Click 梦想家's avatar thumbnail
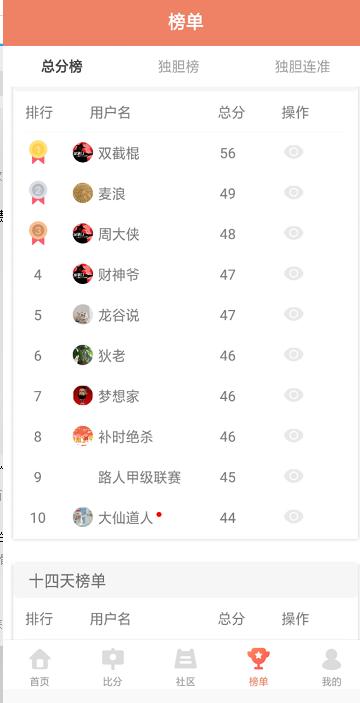Viewport: 360px width, 703px height. pyautogui.click(x=83, y=395)
